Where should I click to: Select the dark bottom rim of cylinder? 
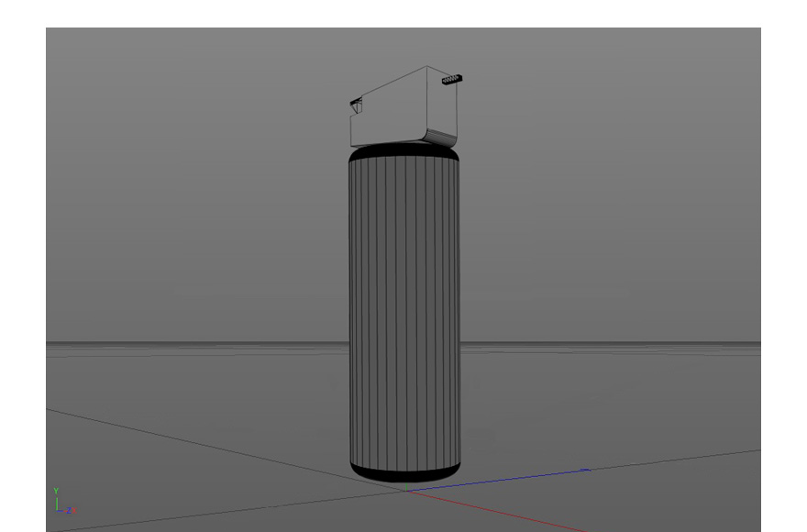click(403, 473)
